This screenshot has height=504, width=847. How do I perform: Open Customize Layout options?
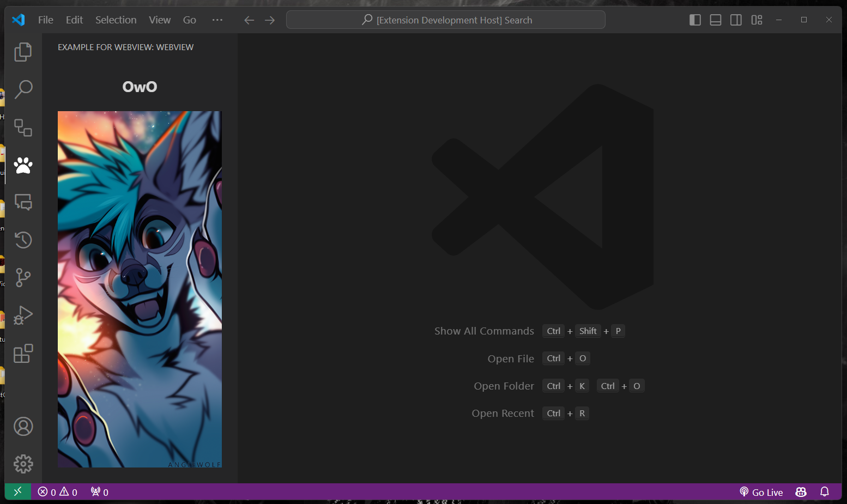757,20
